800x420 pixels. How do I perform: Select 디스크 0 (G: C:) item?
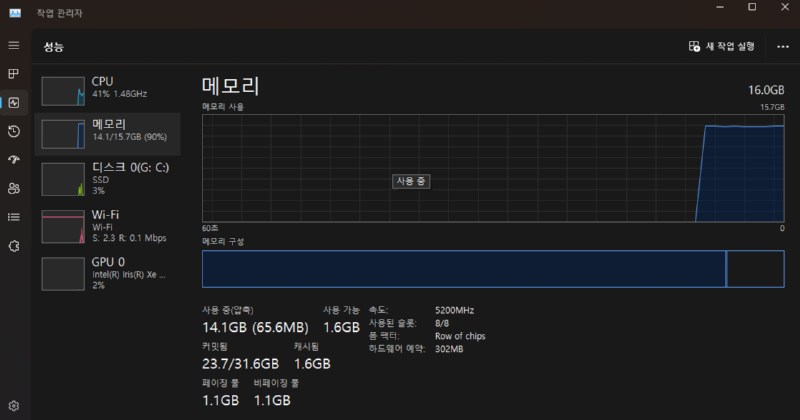pyautogui.click(x=108, y=176)
